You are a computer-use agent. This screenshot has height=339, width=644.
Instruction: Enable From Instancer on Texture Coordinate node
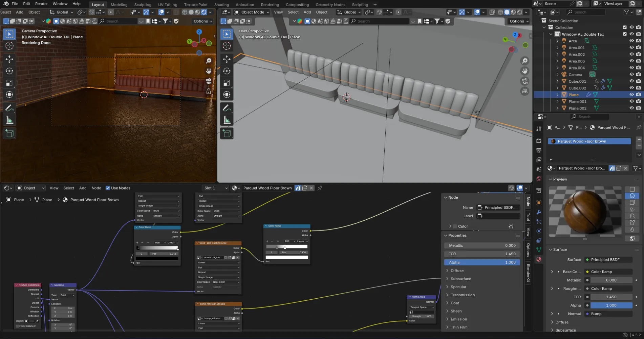tap(18, 326)
